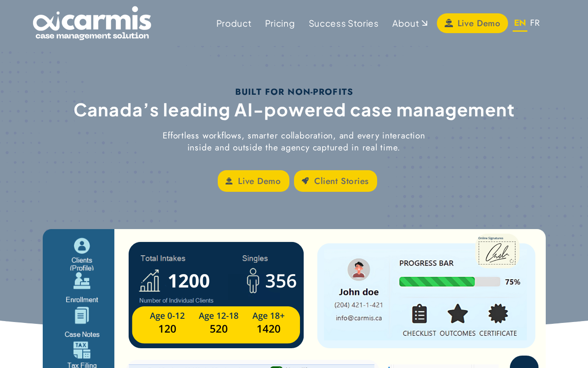Open the Case Notes icon
Screen dimensions: 588x368
point(82,316)
